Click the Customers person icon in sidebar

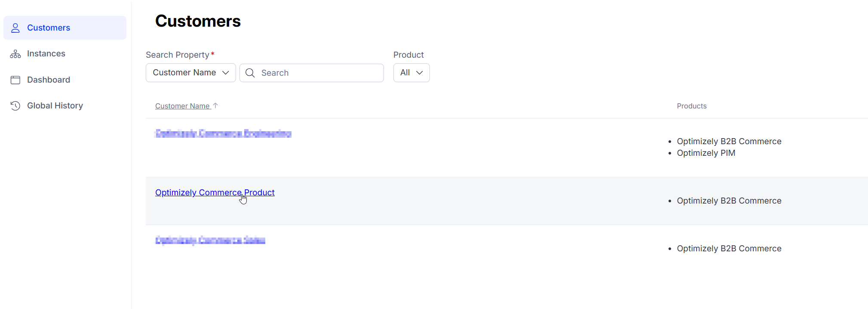pyautogui.click(x=15, y=28)
